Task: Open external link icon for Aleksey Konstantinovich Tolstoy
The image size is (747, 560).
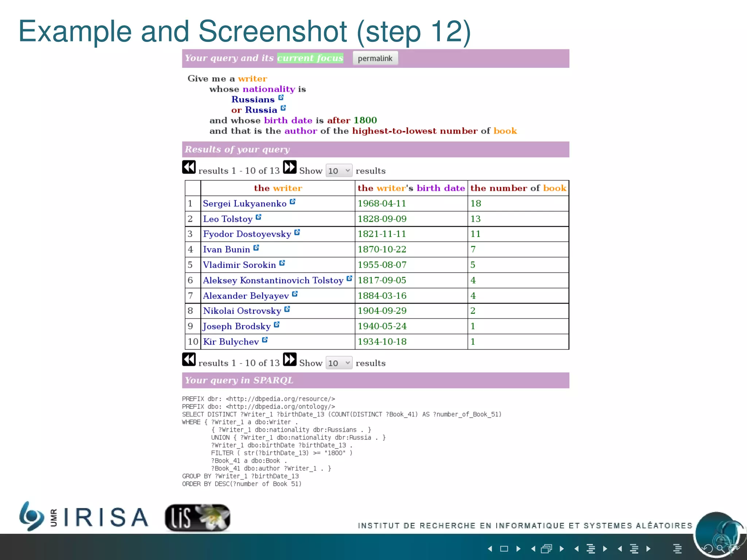Action: coord(349,279)
